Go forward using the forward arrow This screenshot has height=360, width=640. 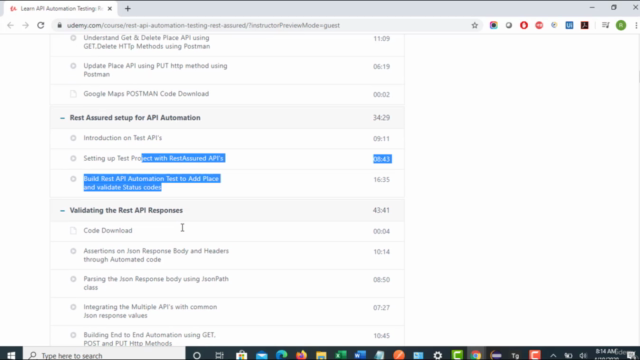tap(25, 25)
